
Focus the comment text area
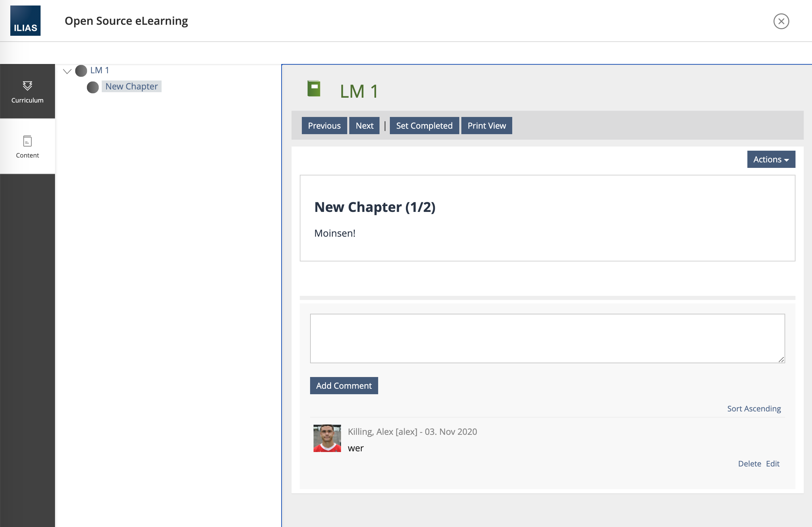click(x=547, y=338)
